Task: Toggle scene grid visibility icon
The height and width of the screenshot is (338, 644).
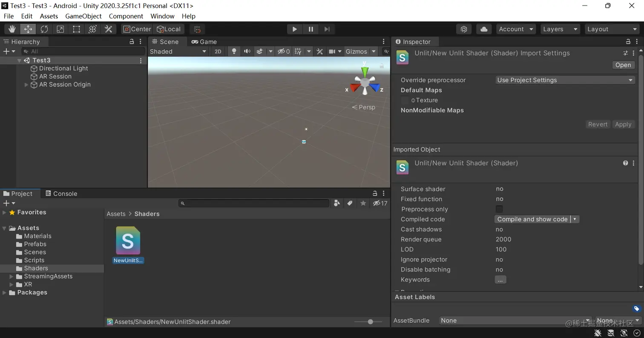Action: pos(298,52)
